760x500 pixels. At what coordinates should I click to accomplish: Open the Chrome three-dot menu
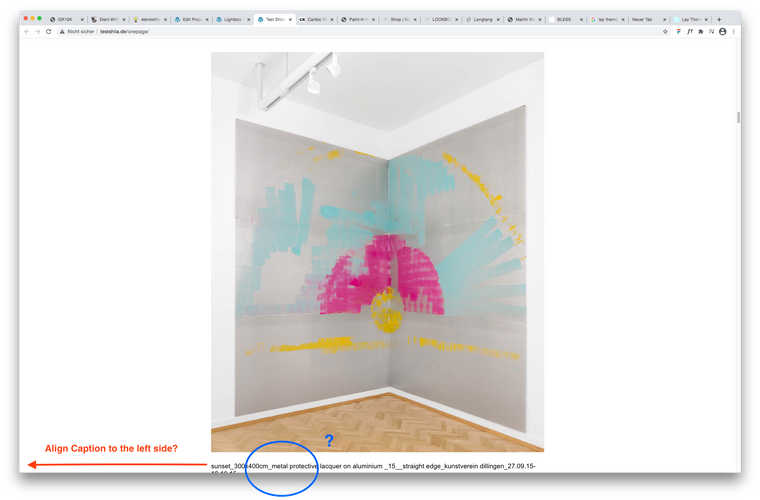tap(735, 32)
